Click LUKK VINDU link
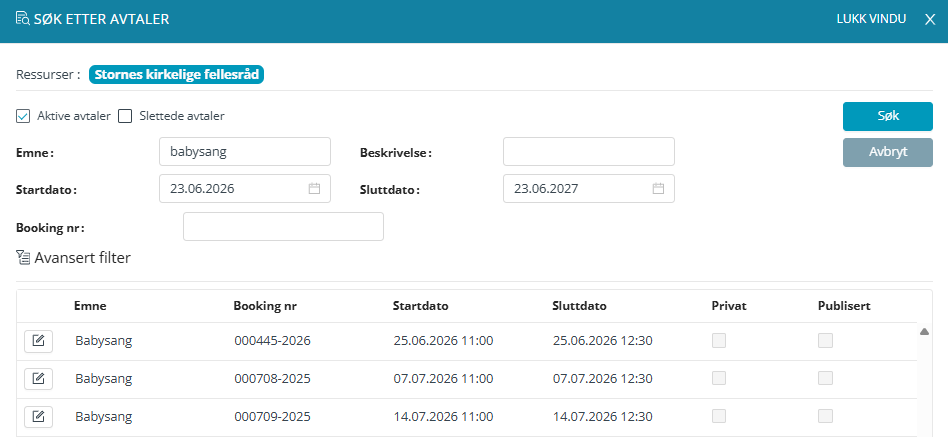The image size is (948, 437). (871, 19)
